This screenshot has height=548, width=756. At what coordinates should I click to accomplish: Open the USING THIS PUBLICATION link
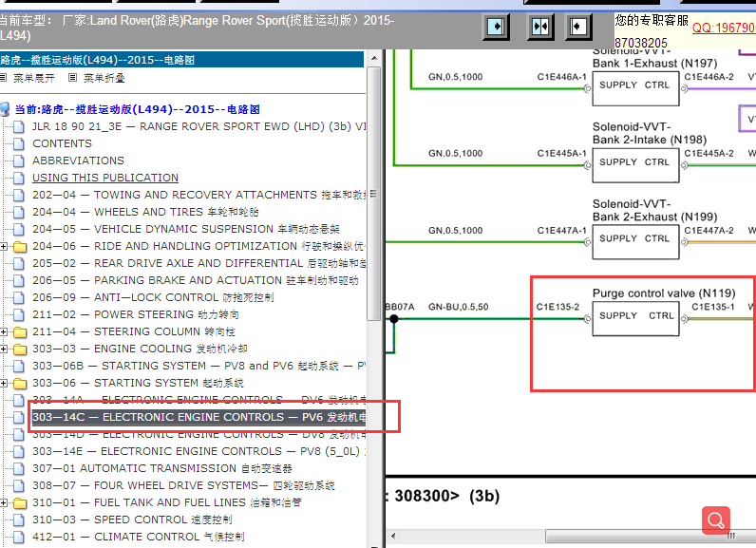(x=104, y=178)
